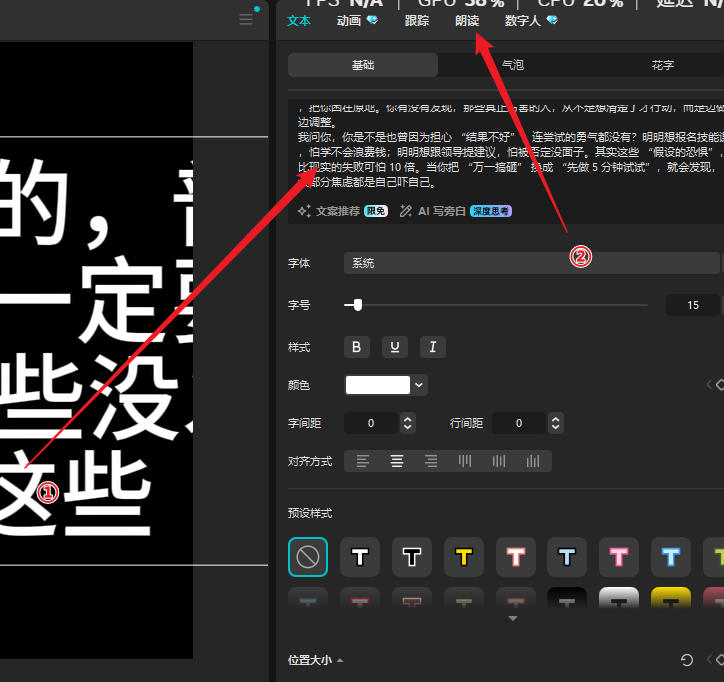The height and width of the screenshot is (682, 724).
Task: Open the font selection dropdown
Action: click(x=530, y=263)
